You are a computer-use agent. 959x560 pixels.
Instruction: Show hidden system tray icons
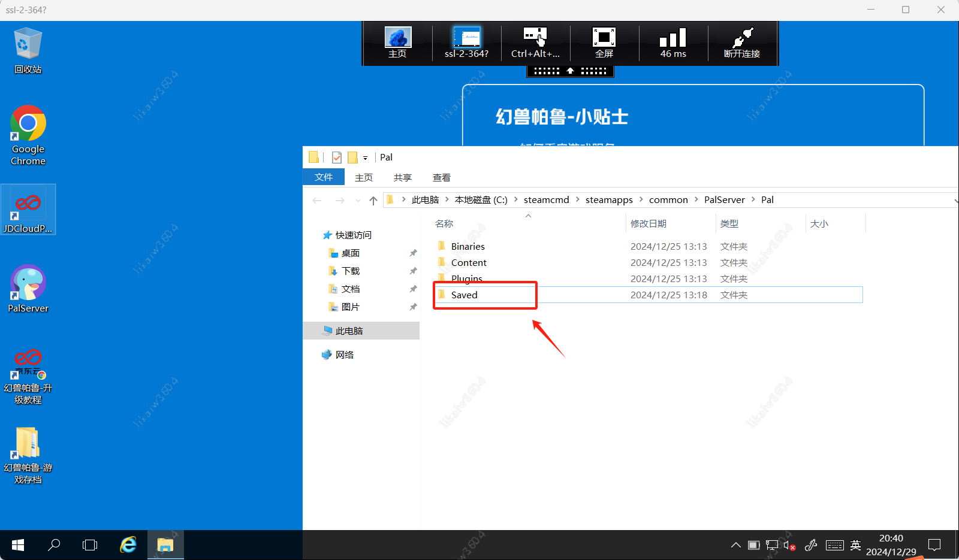click(735, 545)
